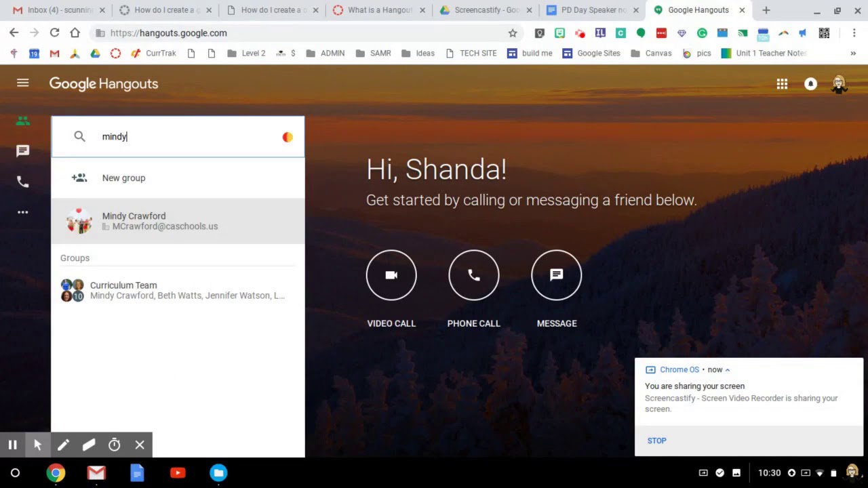Open Google account profile avatar
Viewport: 868px width, 488px height.
click(x=839, y=84)
